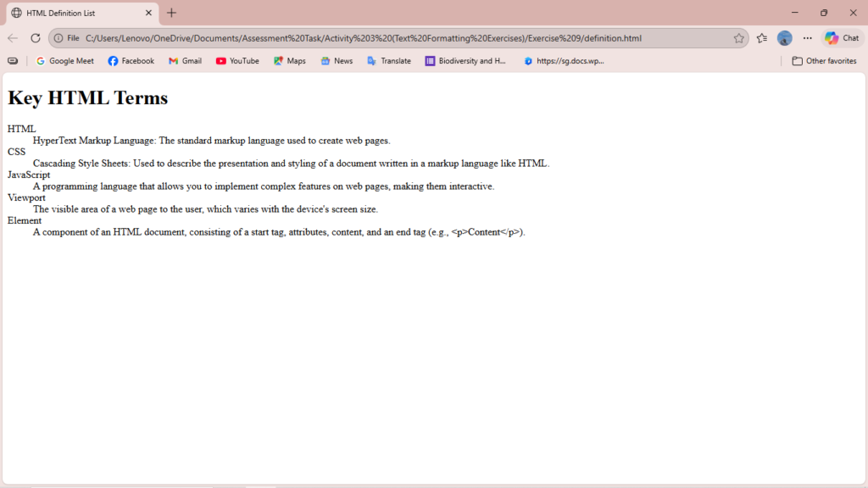The height and width of the screenshot is (488, 868).
Task: Open the Biodiversity and H... bookmark
Action: click(x=465, y=61)
